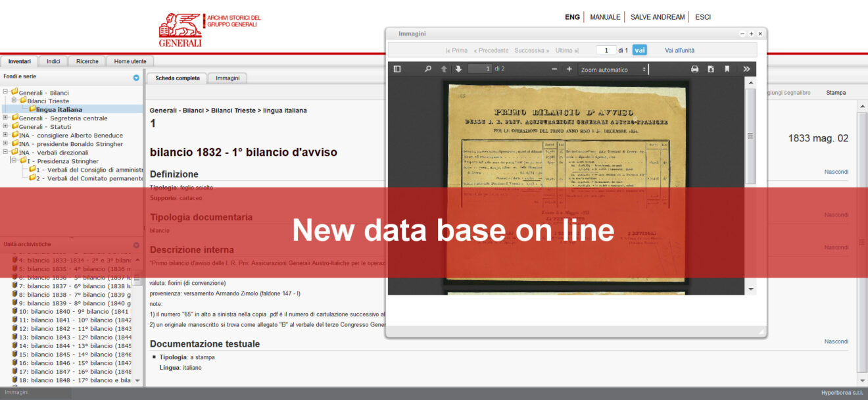Click the blue 'vai' button

pos(639,50)
